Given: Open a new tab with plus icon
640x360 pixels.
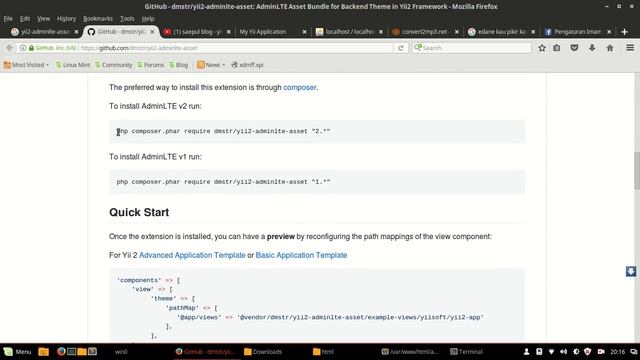Looking at the screenshot, I should click(624, 31).
